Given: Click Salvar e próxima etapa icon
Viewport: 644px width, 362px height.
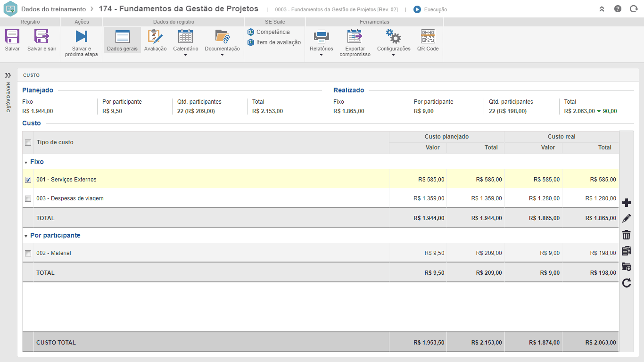Looking at the screenshot, I should click(x=82, y=36).
